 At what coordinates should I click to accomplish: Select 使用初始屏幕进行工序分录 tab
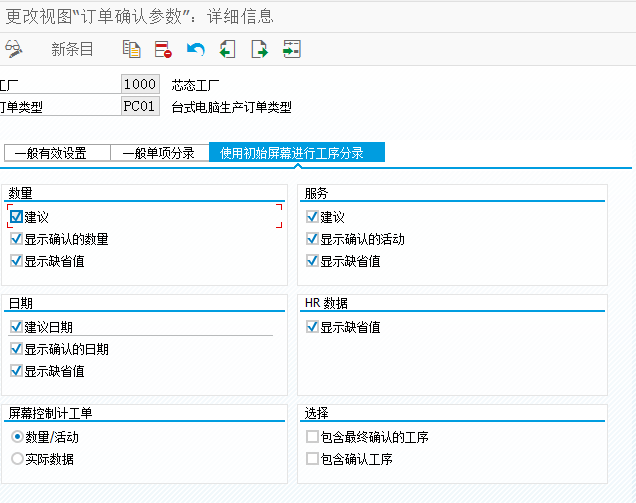(297, 153)
